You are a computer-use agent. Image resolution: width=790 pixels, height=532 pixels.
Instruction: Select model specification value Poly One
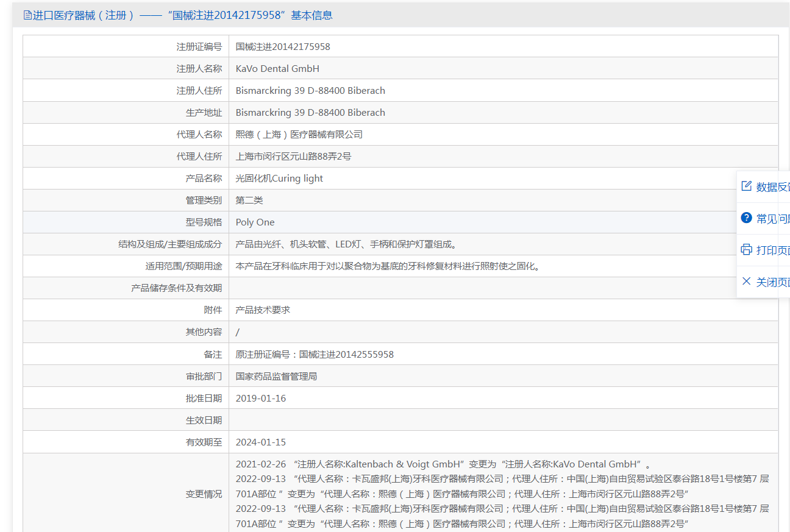255,222
